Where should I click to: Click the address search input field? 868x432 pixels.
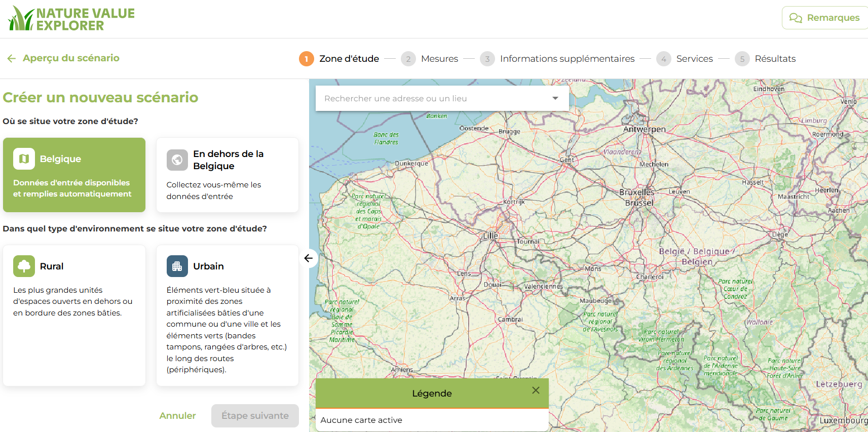click(x=431, y=98)
